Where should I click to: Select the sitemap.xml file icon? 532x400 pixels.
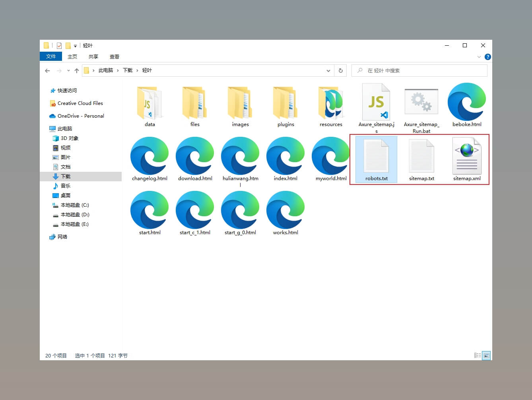pos(467,156)
